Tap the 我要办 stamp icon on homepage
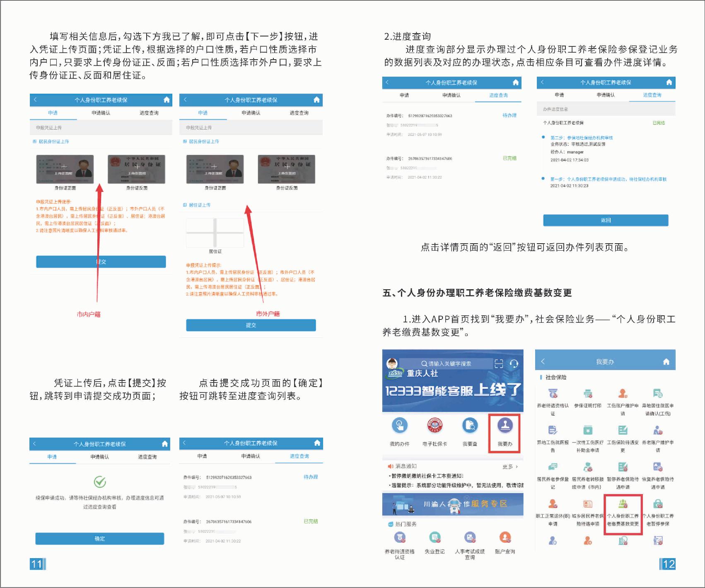The height and width of the screenshot is (588, 705). pos(505,426)
